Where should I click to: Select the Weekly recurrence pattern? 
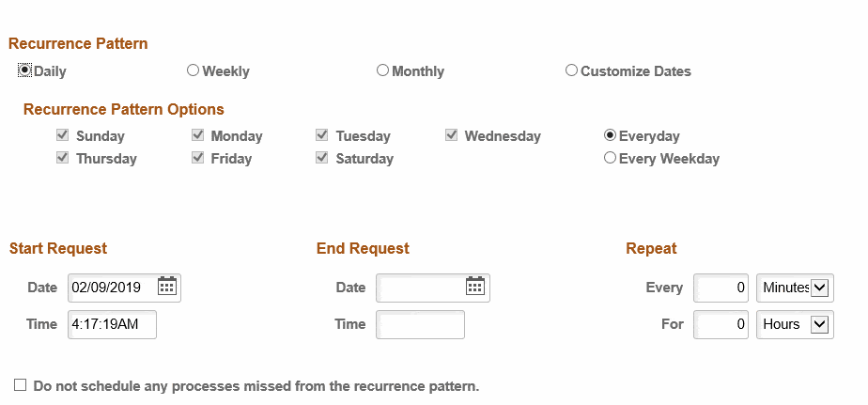click(x=193, y=70)
